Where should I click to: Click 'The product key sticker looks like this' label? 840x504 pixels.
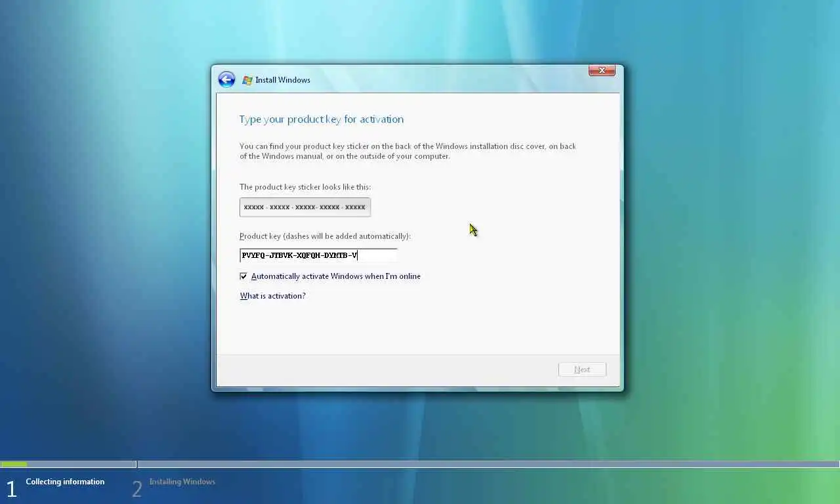[305, 187]
